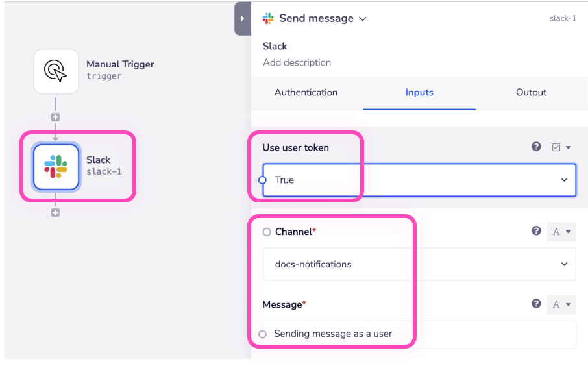
Task: Switch to the Output tab
Action: pyautogui.click(x=531, y=92)
